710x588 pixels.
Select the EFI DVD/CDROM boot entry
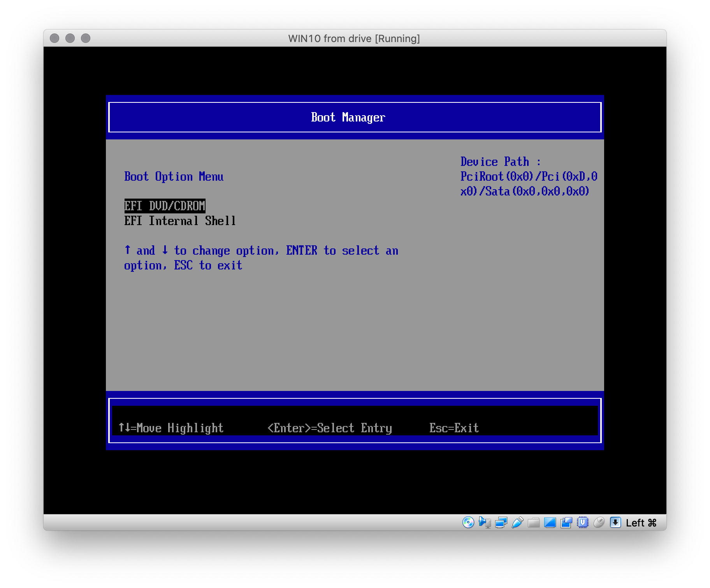click(164, 206)
